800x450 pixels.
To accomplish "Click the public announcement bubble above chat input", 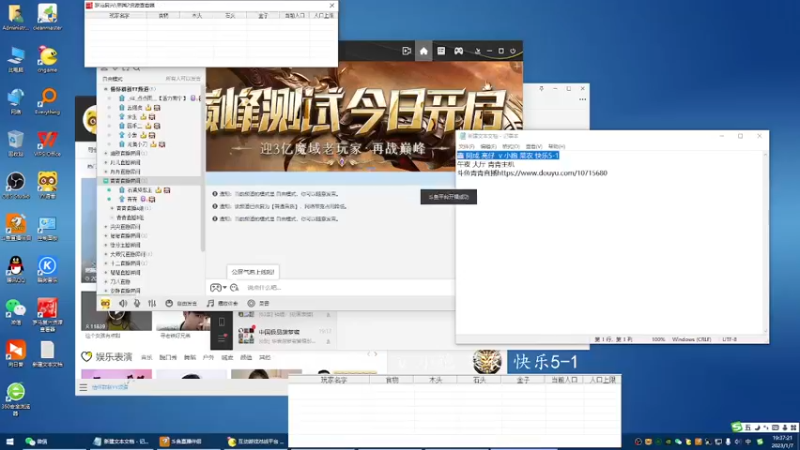I will click(x=253, y=272).
